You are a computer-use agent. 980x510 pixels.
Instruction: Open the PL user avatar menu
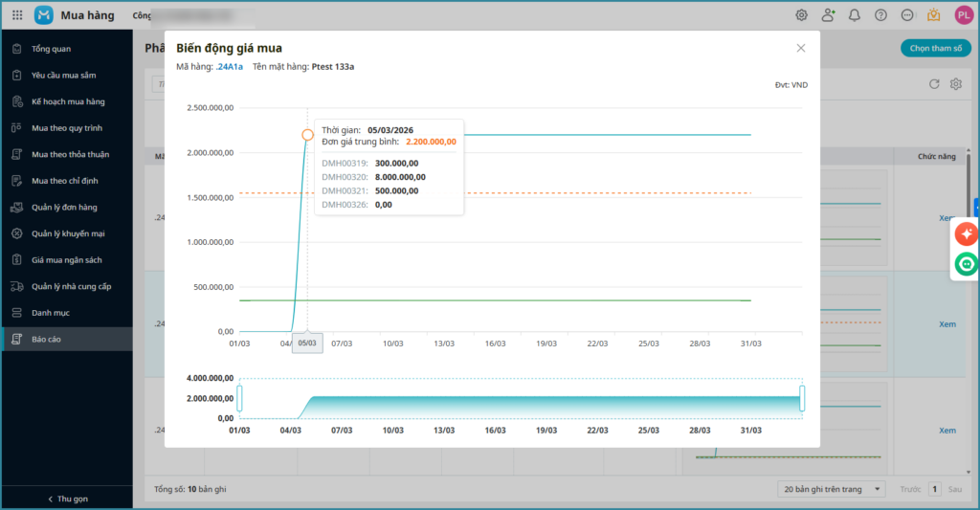pos(963,15)
